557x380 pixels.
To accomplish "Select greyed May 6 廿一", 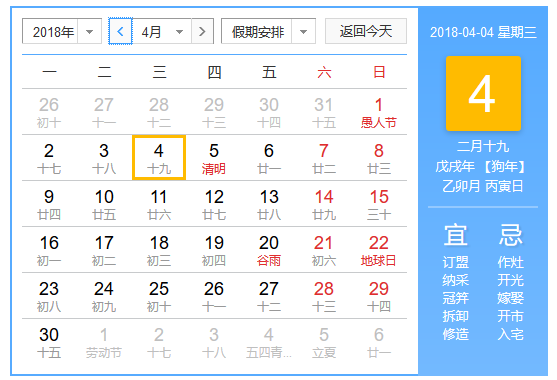I will 379,342.
